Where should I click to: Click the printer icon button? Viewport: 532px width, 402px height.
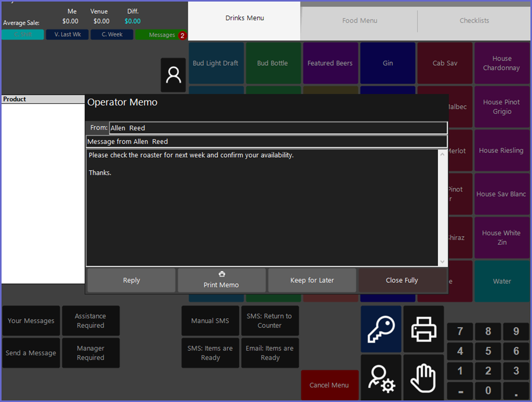point(423,329)
